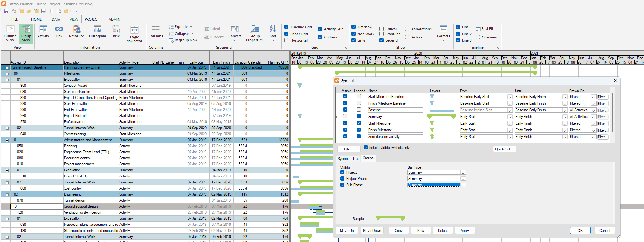Viewport: 644px width, 242px height.
Task: Open the favorites folder star icon
Action: (x=66, y=11)
